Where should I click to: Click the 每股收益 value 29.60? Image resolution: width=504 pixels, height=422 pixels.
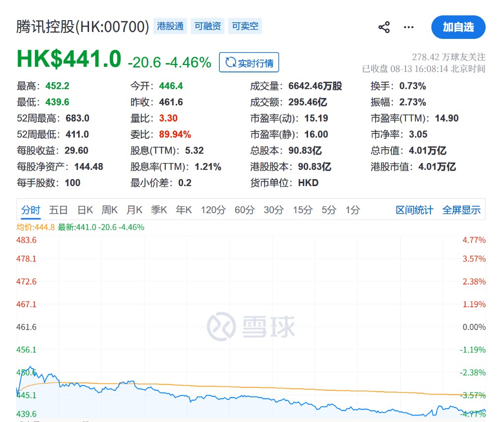tap(76, 150)
